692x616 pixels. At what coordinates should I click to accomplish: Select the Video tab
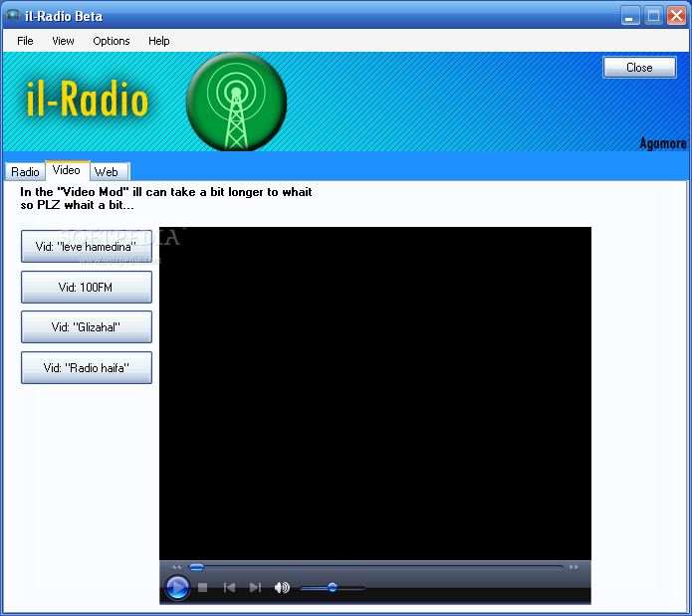[x=67, y=170]
